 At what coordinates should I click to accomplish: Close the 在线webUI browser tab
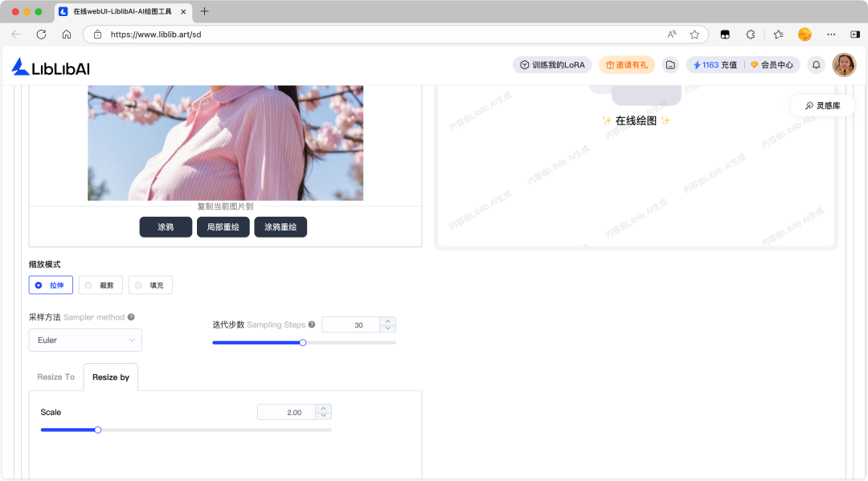pos(183,11)
